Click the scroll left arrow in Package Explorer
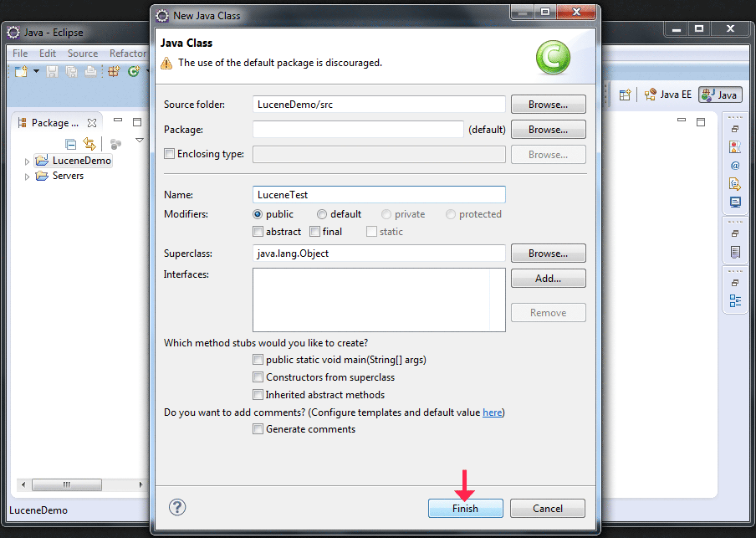The height and width of the screenshot is (538, 756). coord(23,484)
